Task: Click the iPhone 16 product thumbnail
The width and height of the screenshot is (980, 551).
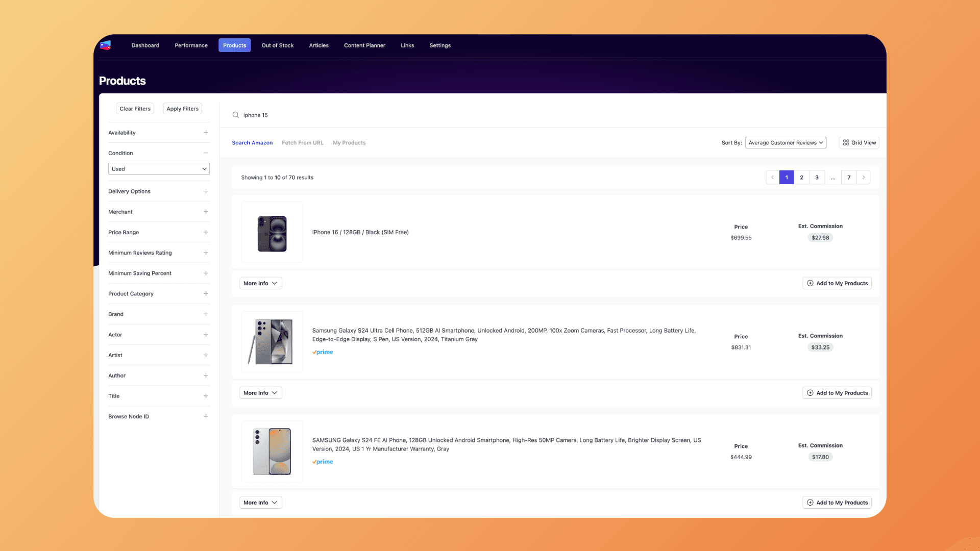Action: (272, 233)
